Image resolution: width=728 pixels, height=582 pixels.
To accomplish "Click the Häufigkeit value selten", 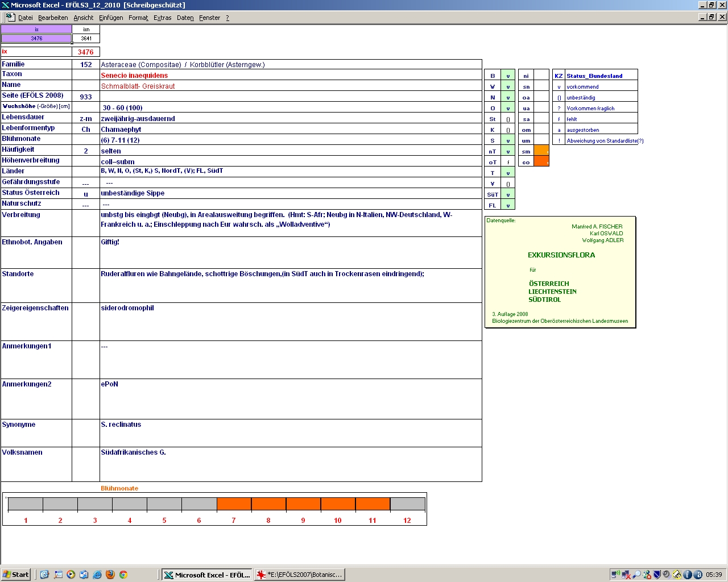I will click(x=111, y=151).
